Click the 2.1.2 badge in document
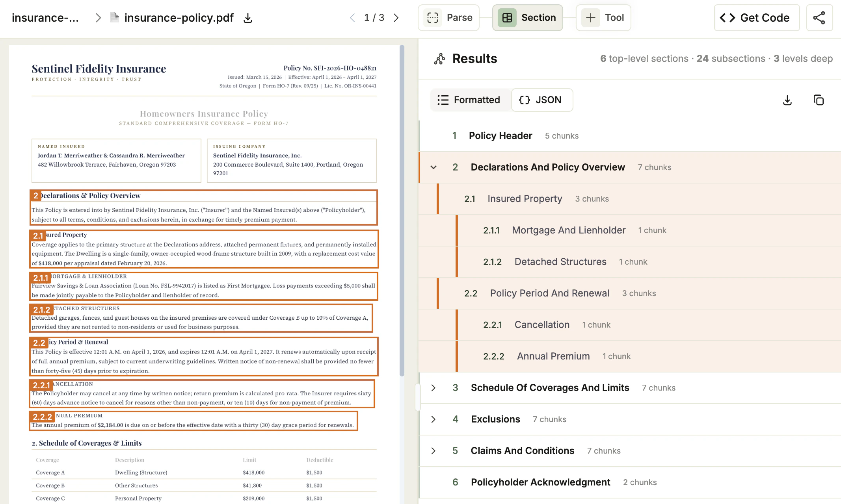841x504 pixels. pyautogui.click(x=42, y=309)
